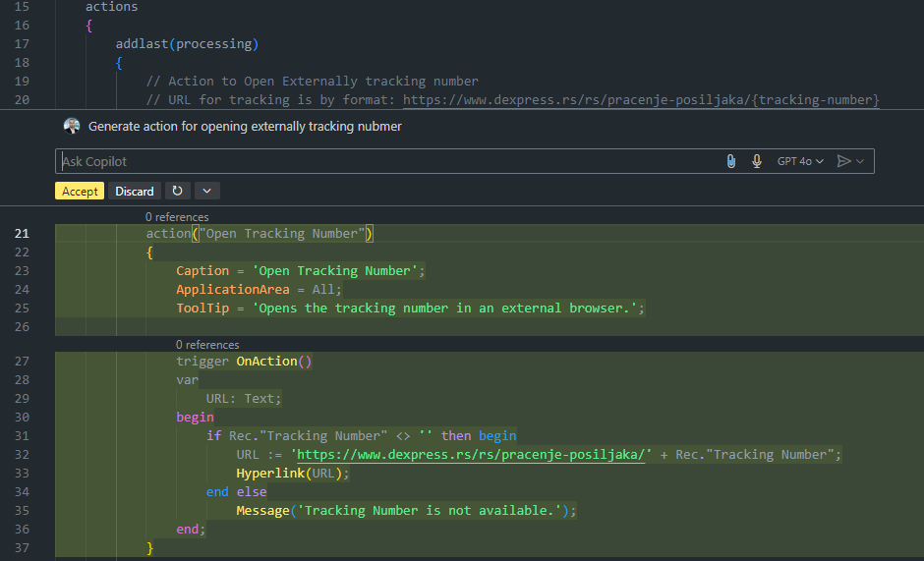Click the Message call on line 35
This screenshot has height=561, width=924.
[x=406, y=510]
